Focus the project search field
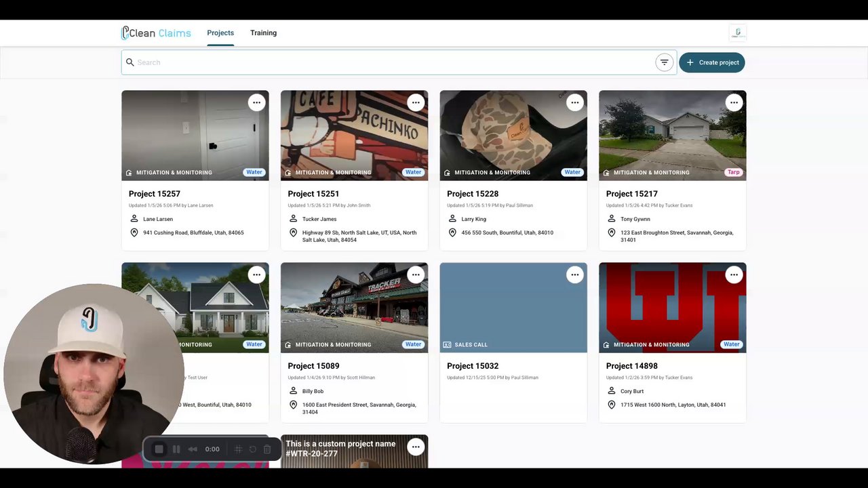Image resolution: width=868 pixels, height=488 pixels. (399, 62)
